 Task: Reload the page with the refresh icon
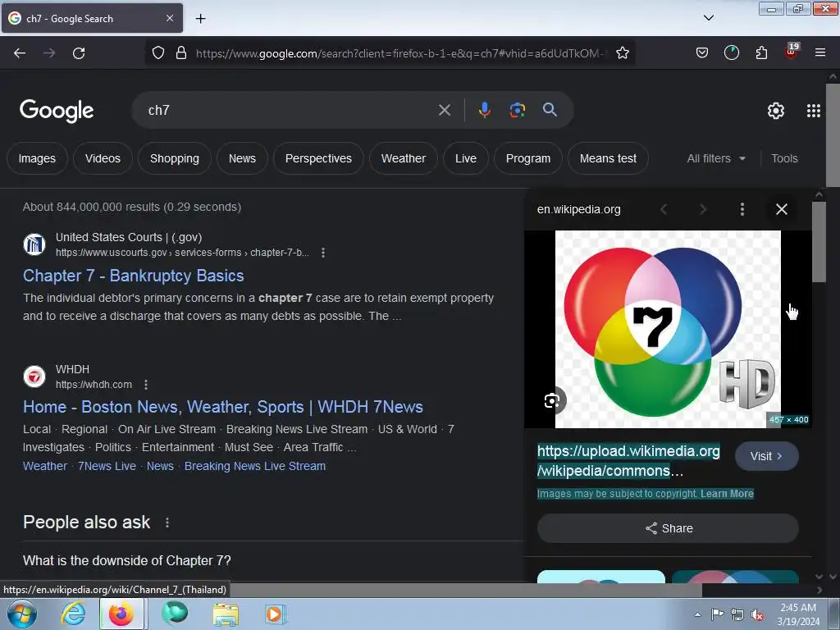[79, 53]
